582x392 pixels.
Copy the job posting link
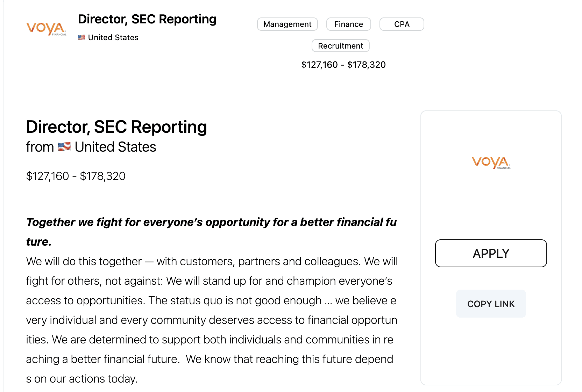(x=491, y=304)
